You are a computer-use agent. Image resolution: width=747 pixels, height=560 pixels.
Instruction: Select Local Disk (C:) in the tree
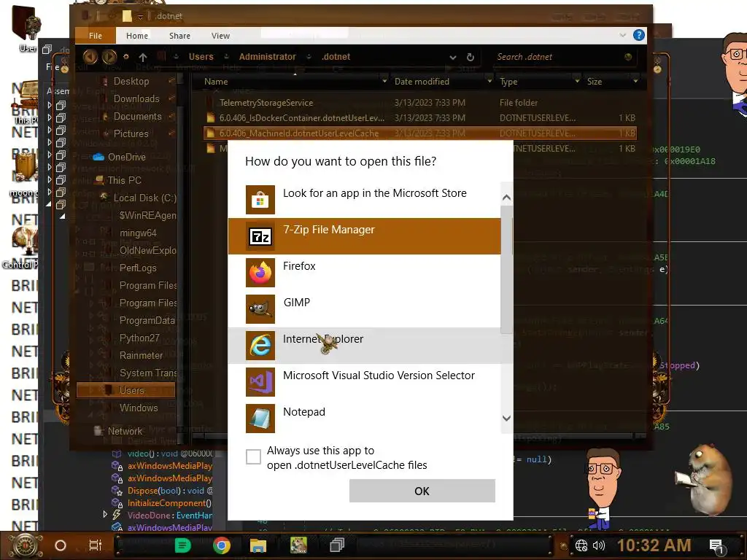(144, 198)
